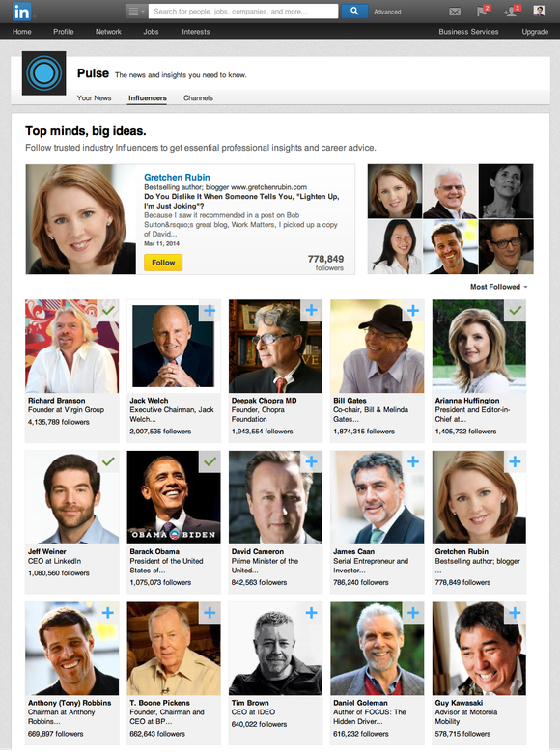Click the search for people input field

tap(243, 11)
